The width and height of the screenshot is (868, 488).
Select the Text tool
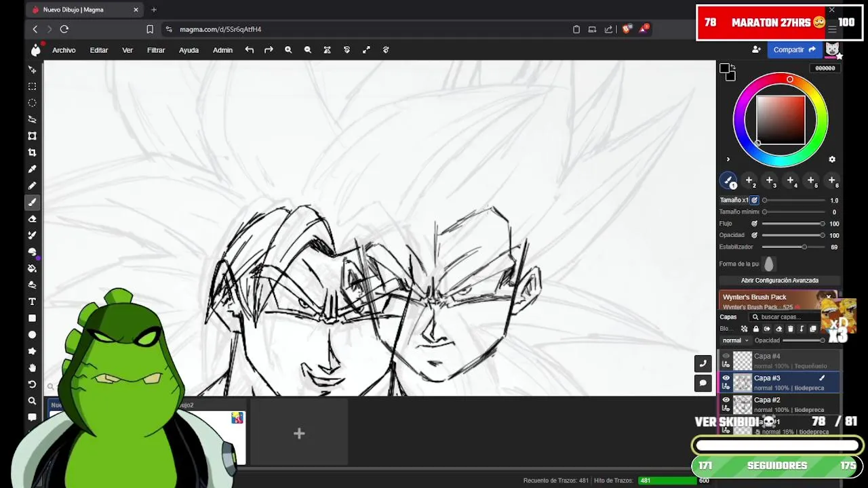click(32, 302)
